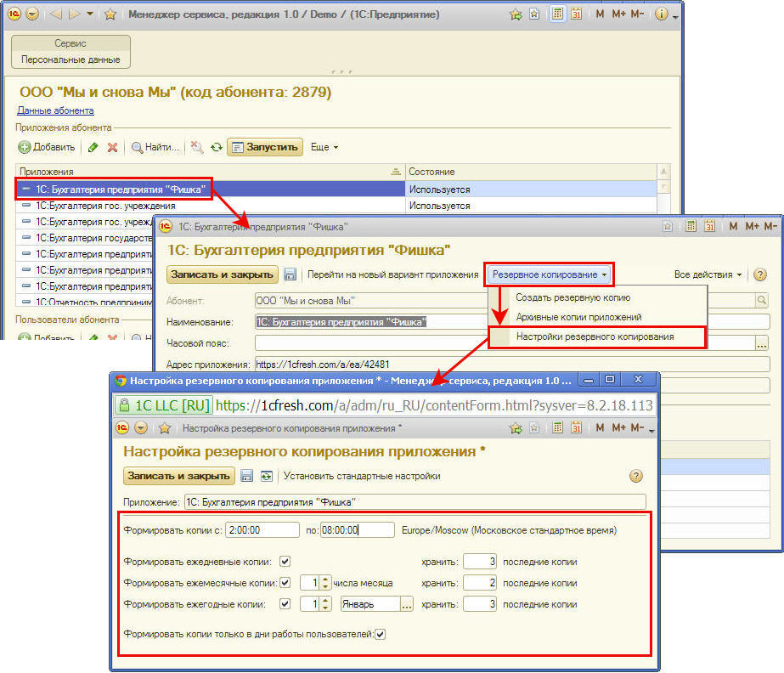This screenshot has height=673, width=784.
Task: Open the calendar icon in the Фишка window title bar
Action: (709, 226)
